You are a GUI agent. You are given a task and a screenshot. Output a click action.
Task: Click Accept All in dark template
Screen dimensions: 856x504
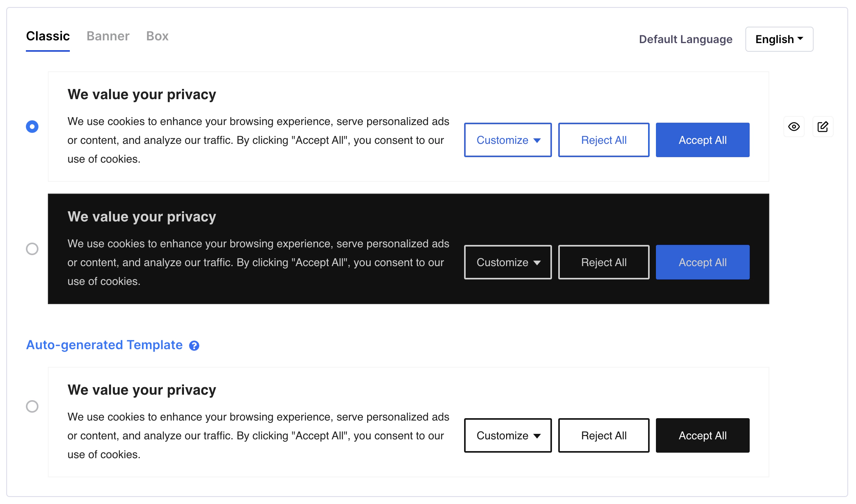[x=703, y=262]
